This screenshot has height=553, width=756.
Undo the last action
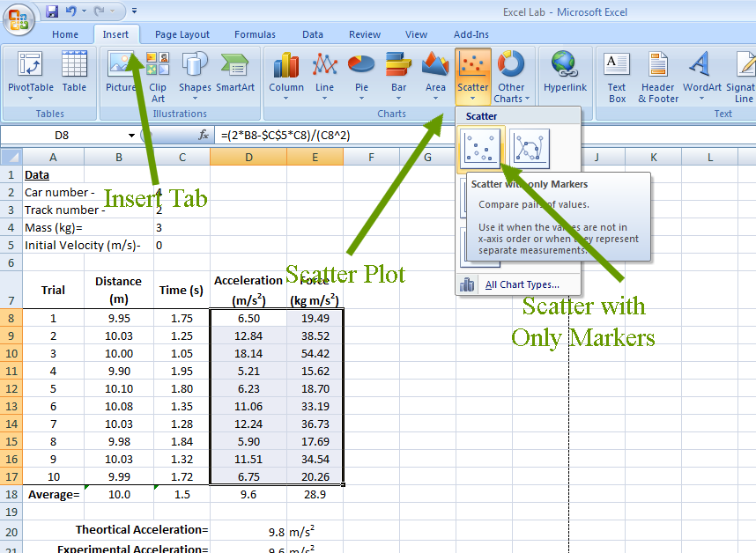click(x=70, y=11)
